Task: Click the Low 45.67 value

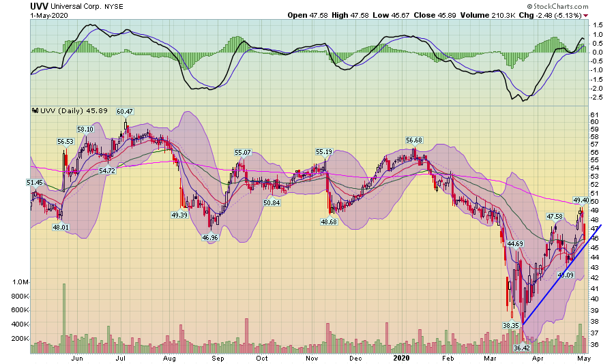Action: coord(391,15)
